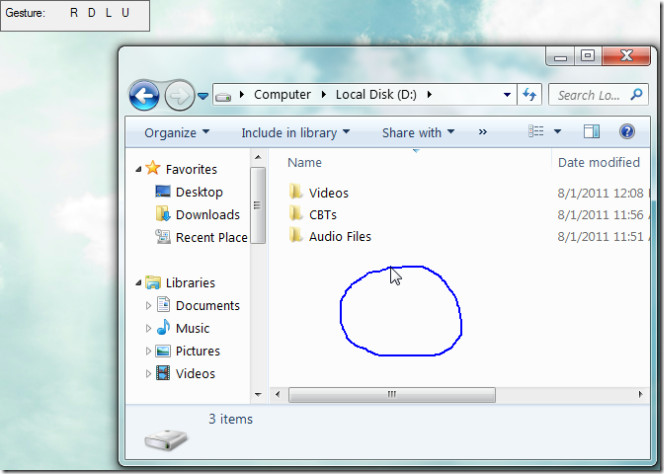This screenshot has height=474, width=664.
Task: Toggle the preview pane icon
Action: [592, 131]
